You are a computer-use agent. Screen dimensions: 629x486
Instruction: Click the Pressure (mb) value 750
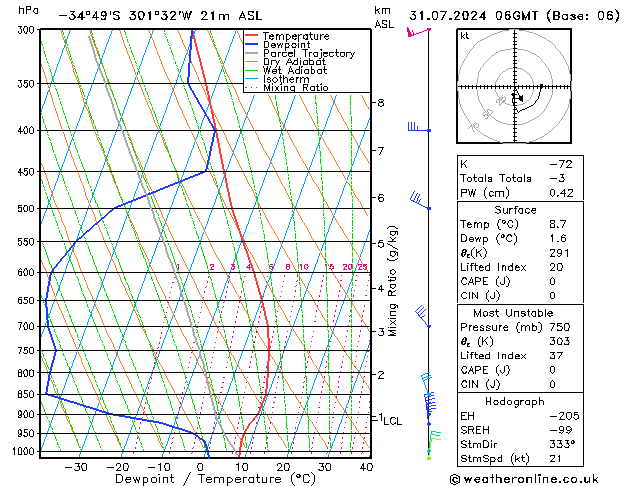[x=560, y=327]
